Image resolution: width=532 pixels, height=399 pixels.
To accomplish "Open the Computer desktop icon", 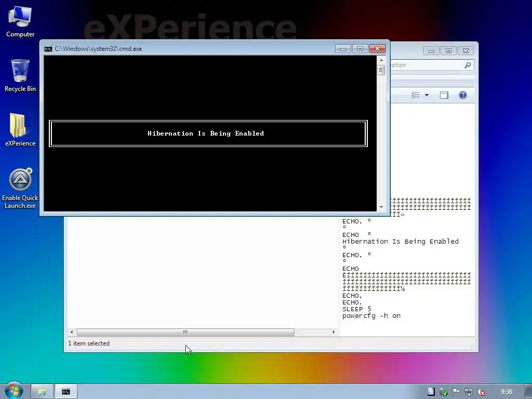I will pos(20,22).
